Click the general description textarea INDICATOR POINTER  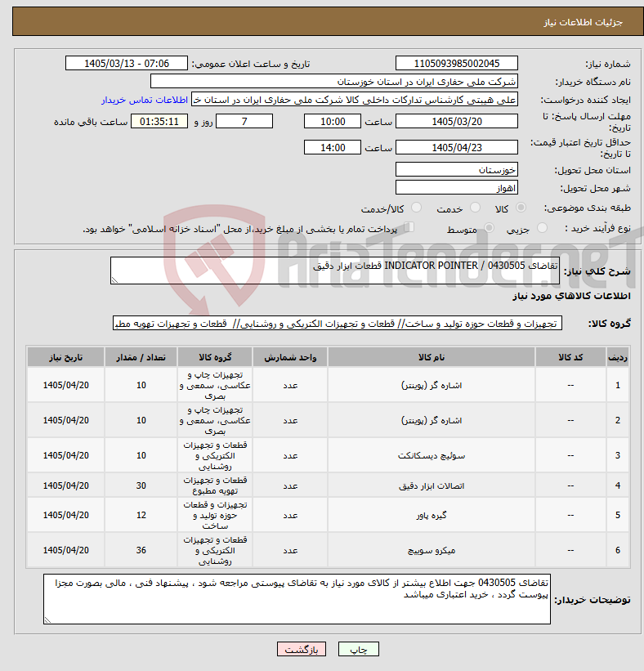pos(334,271)
